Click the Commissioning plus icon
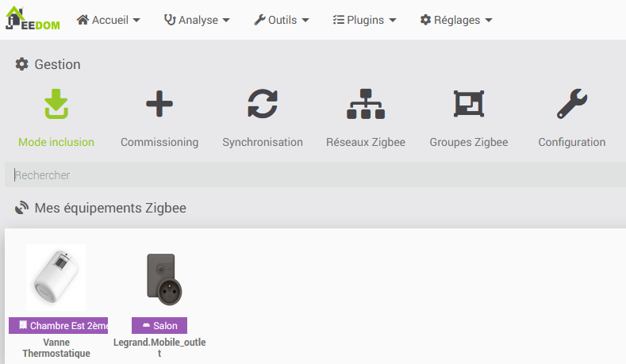Image resolution: width=626 pixels, height=364 pixels. click(x=159, y=104)
